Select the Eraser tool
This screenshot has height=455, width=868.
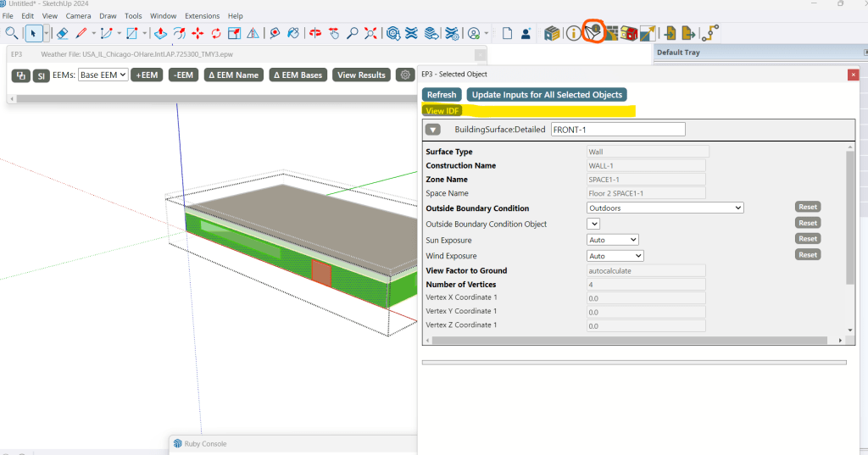[x=61, y=34]
